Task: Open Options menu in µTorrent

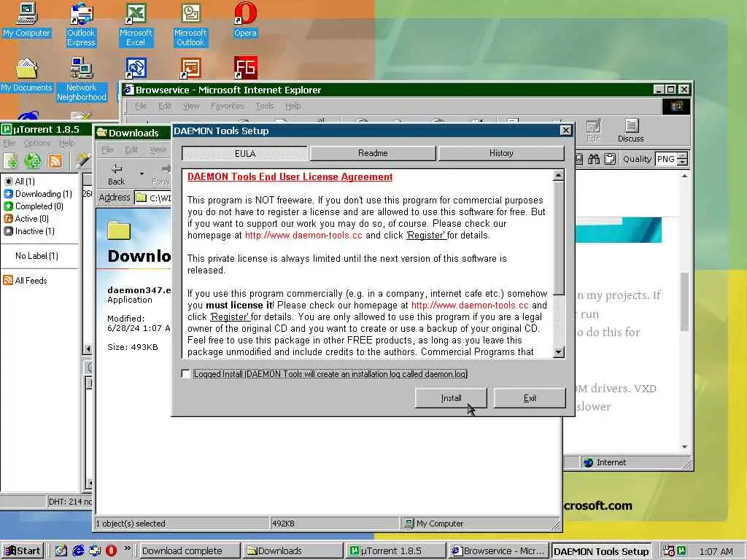Action: pos(36,143)
